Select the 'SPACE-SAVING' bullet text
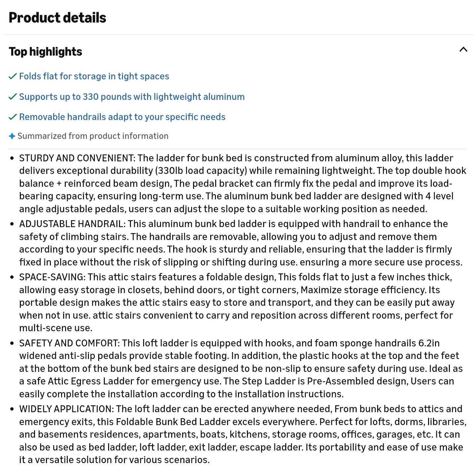 pyautogui.click(x=237, y=302)
